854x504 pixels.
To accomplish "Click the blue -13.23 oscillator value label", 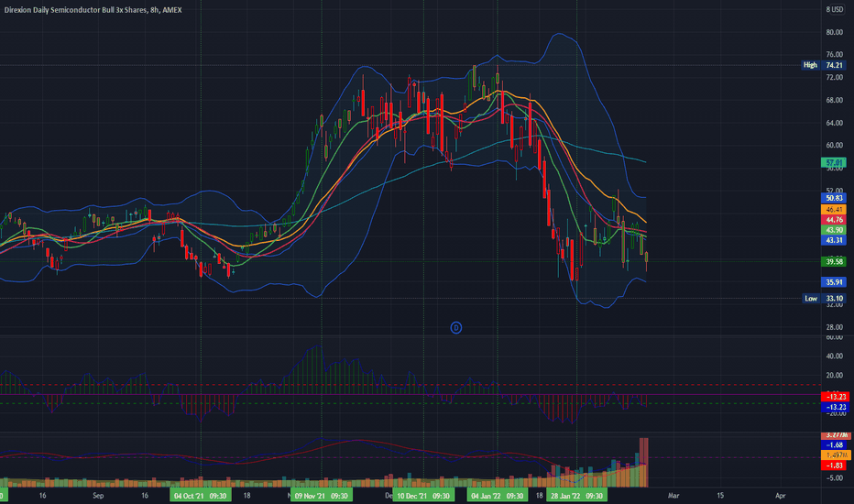I will click(x=835, y=407).
